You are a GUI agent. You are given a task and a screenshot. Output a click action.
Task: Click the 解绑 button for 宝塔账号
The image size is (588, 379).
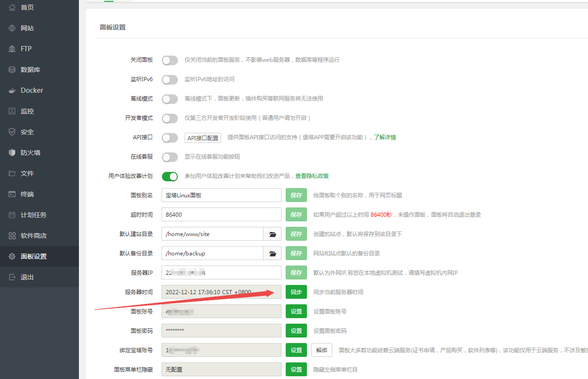(x=322, y=350)
